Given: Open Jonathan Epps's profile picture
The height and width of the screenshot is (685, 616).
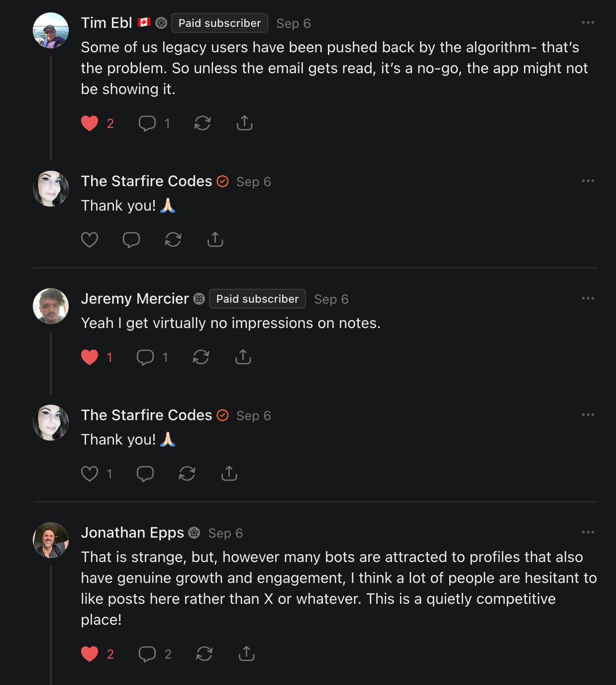Looking at the screenshot, I should 51,540.
